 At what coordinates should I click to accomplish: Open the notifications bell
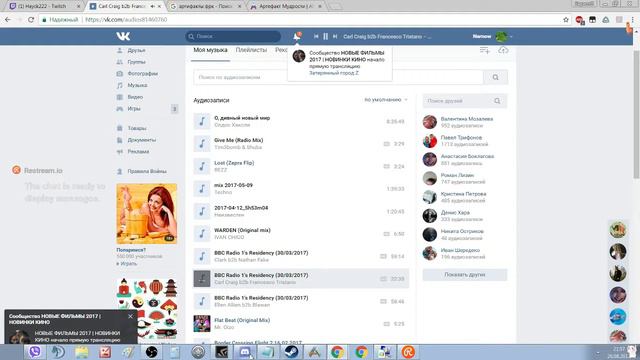pos(297,36)
